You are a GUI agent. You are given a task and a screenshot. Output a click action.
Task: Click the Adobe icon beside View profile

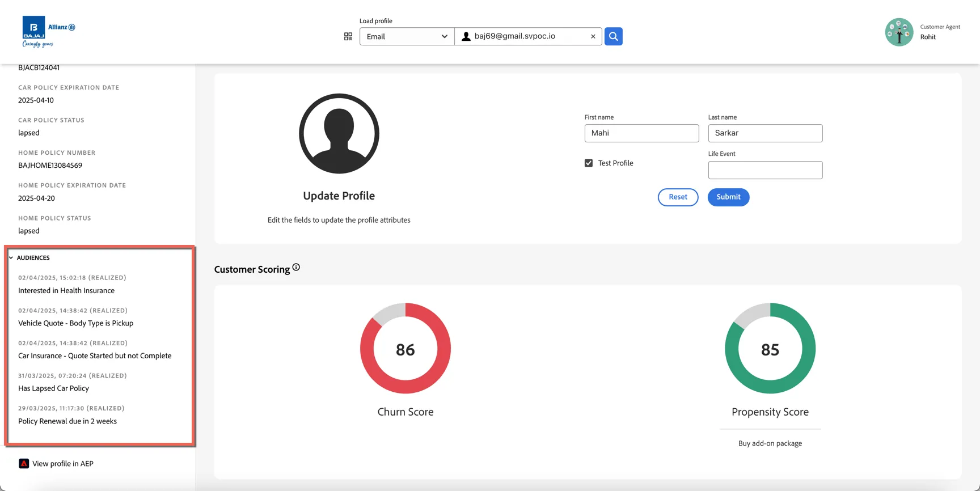(x=24, y=463)
